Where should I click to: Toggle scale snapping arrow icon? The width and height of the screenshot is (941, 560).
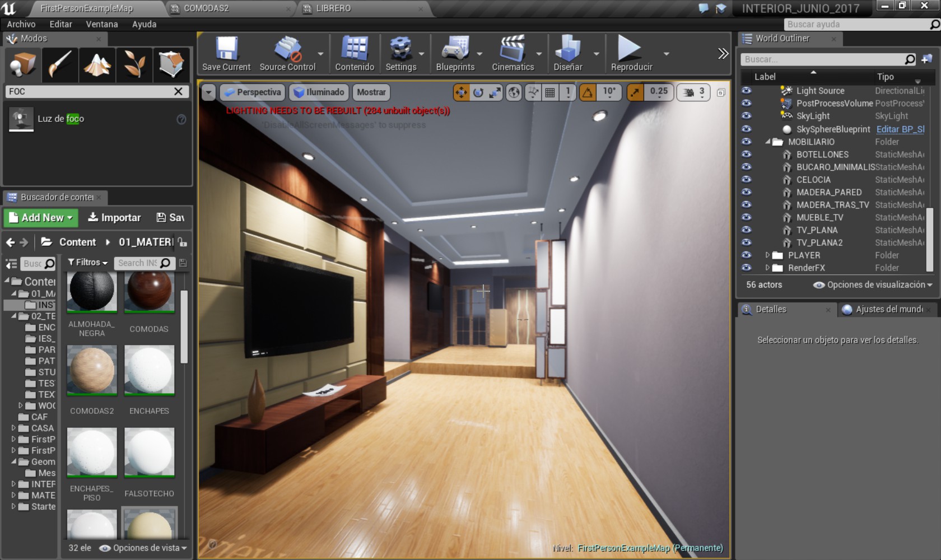point(635,92)
